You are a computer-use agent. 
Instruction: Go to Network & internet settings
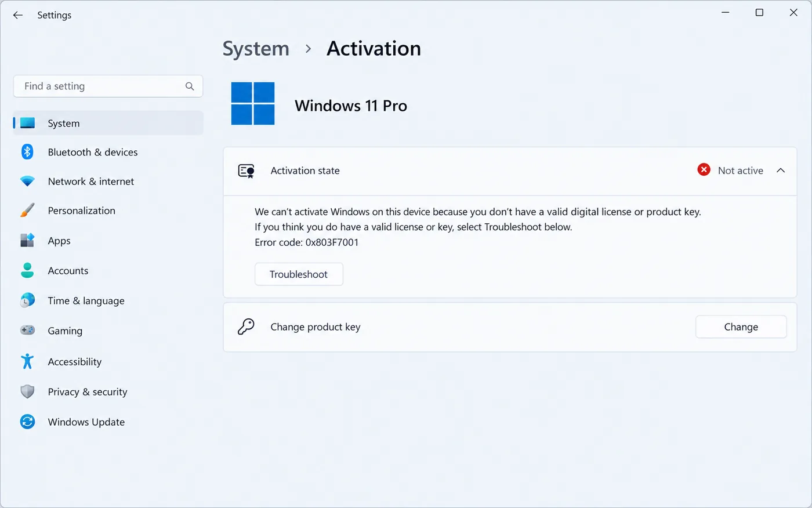[x=108, y=182]
